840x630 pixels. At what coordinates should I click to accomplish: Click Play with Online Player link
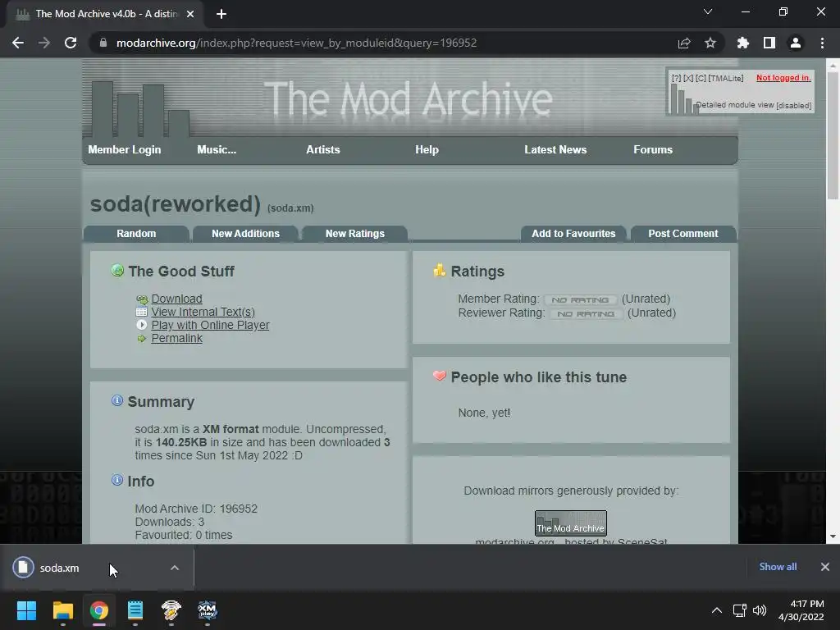[210, 325]
